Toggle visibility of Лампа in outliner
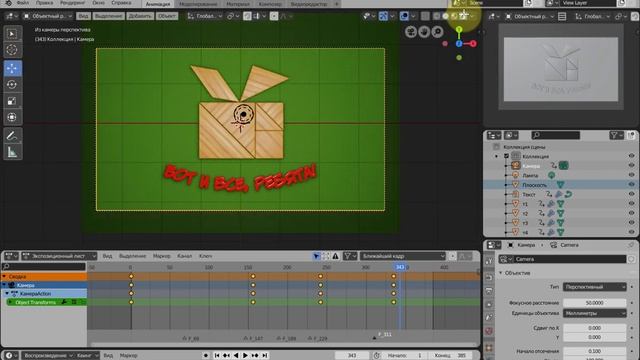Image resolution: width=640 pixels, height=360 pixels. pos(631,175)
